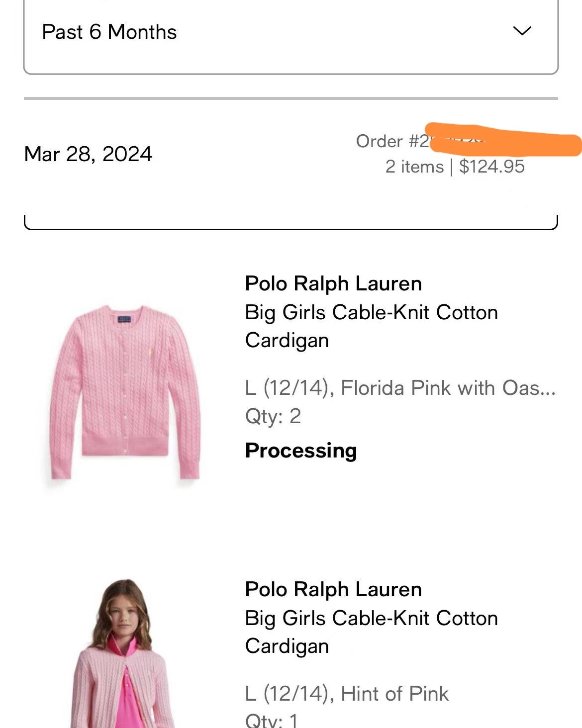
Task: Click the navy neck label on the cardigan image
Action: [124, 319]
